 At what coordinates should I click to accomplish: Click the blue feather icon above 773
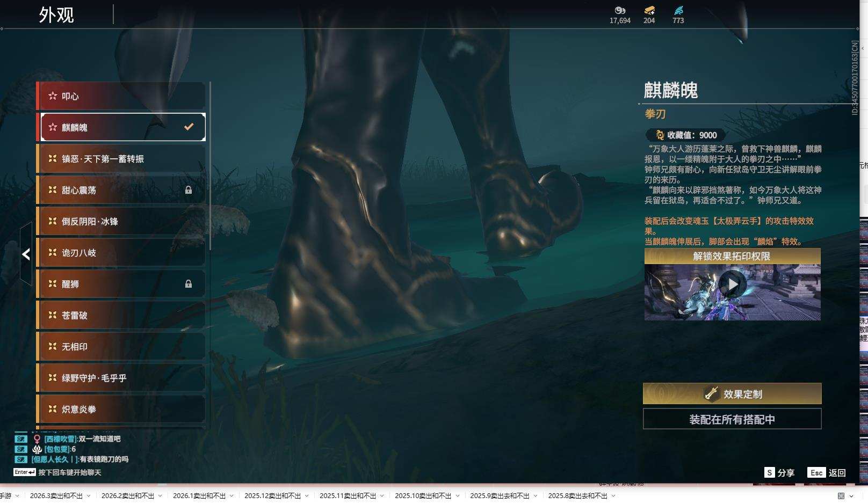[678, 10]
